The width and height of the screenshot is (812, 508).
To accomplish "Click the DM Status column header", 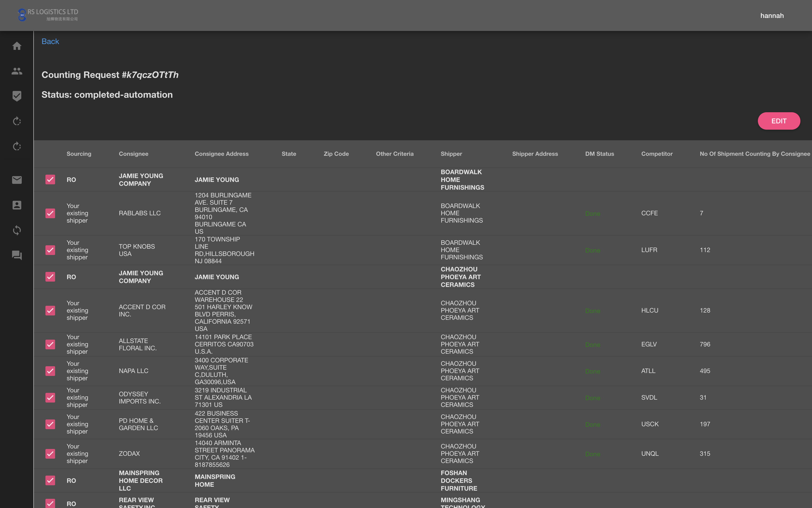I will pyautogui.click(x=600, y=154).
